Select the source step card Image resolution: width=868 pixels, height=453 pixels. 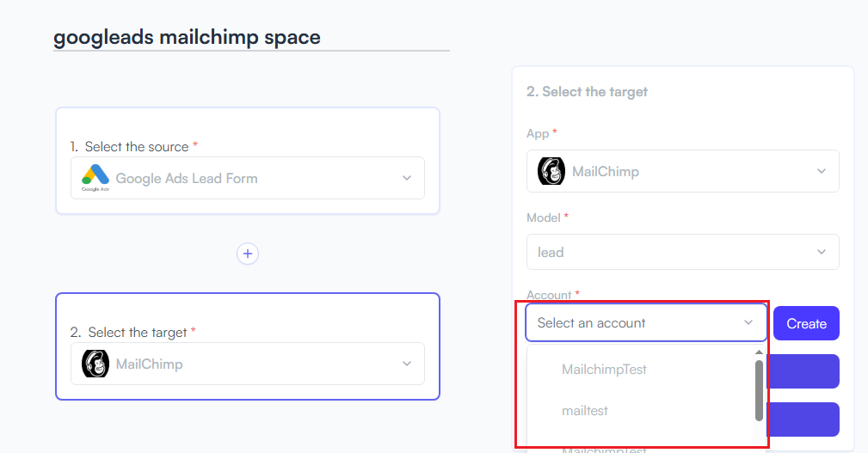pyautogui.click(x=248, y=161)
